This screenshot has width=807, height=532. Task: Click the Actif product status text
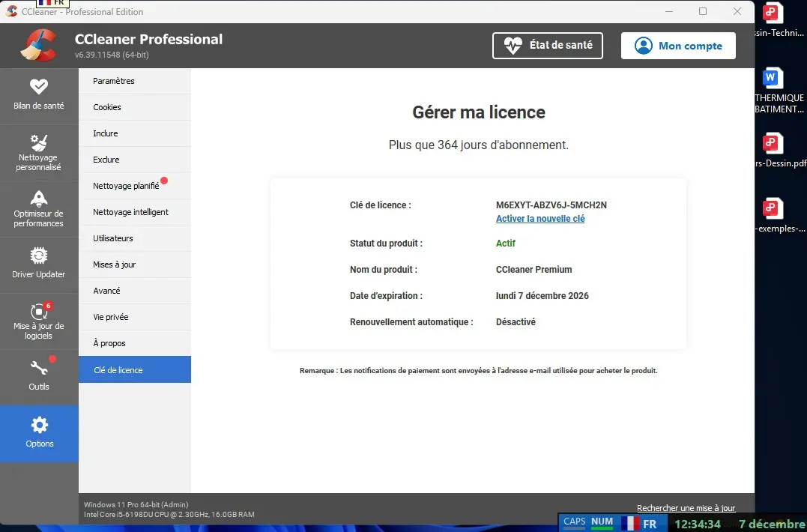pos(505,243)
